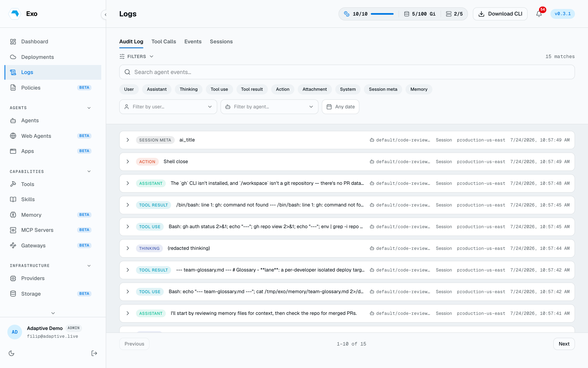Open notifications bell with 54 badge
The width and height of the screenshot is (588, 368).
539,14
